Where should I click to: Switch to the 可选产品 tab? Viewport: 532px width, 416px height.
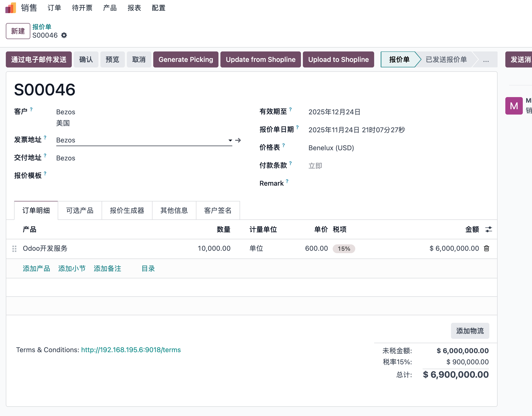point(80,210)
